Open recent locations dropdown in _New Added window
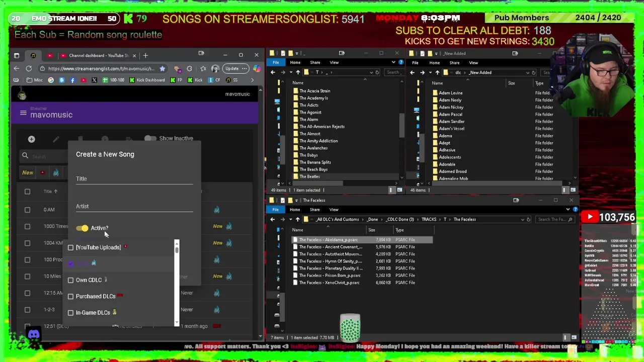 click(x=430, y=72)
